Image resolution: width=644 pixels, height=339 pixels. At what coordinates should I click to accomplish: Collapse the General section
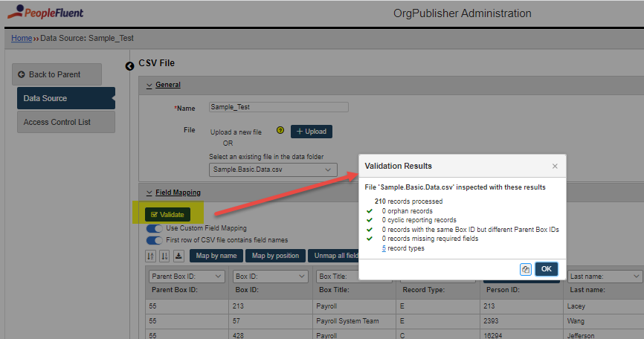164,85
